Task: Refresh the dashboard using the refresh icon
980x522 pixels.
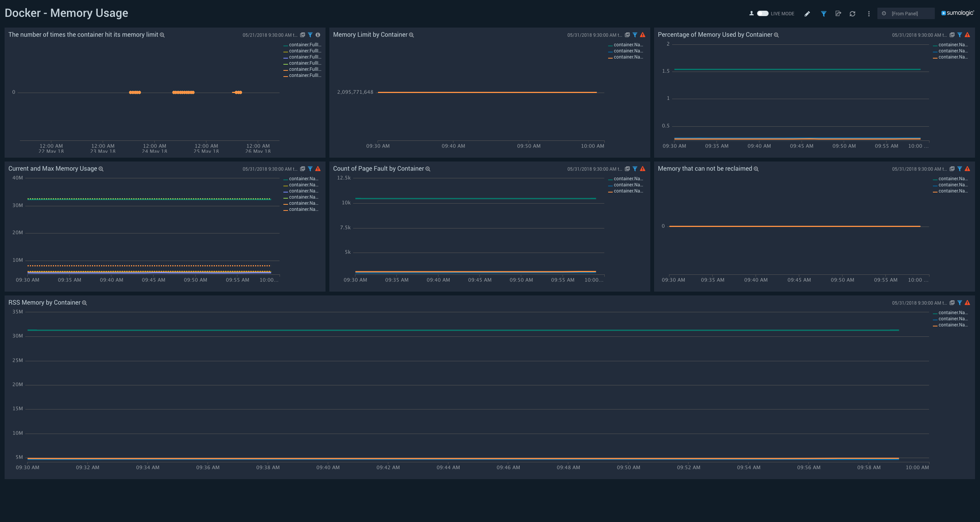Action: coord(853,13)
